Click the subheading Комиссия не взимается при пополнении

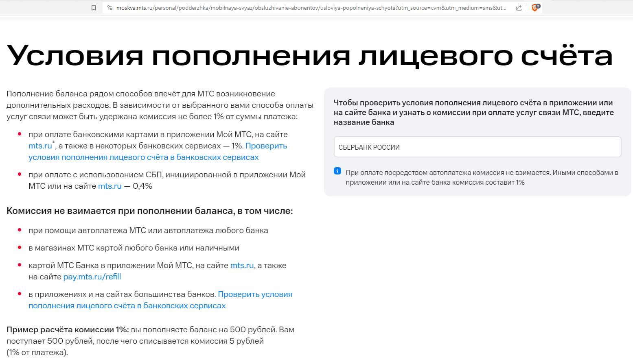tap(149, 211)
